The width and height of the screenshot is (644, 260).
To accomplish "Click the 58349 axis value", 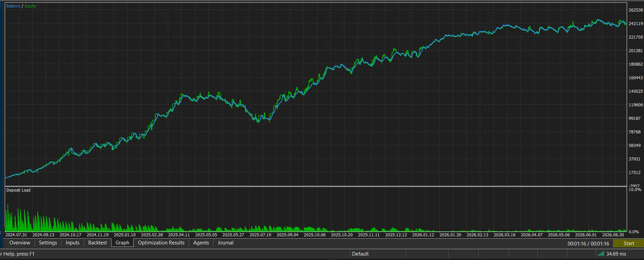I will click(635, 146).
